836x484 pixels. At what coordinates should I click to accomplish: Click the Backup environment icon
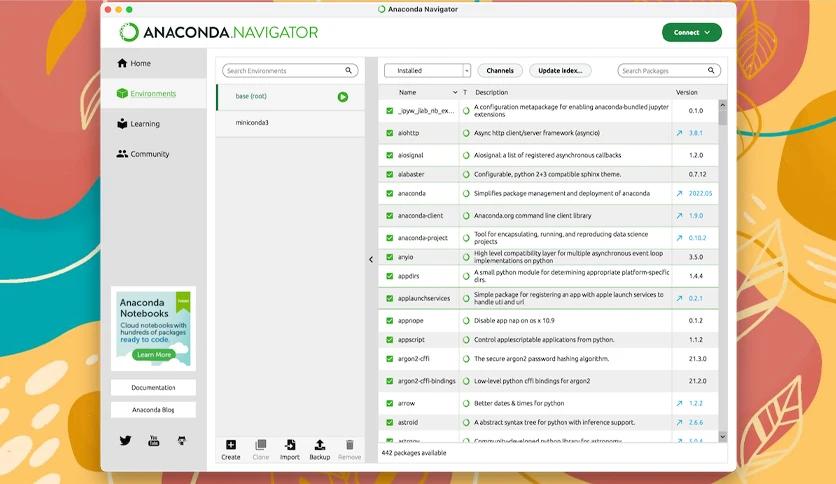click(319, 445)
